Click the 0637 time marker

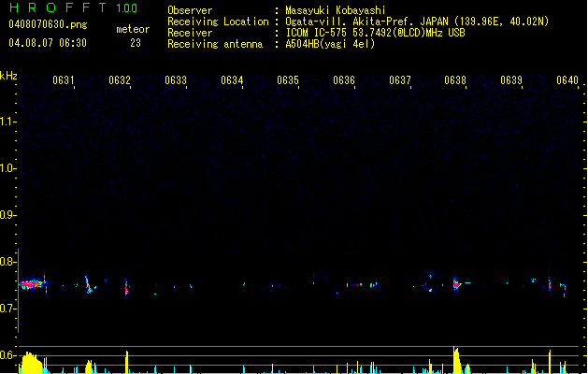click(x=400, y=79)
